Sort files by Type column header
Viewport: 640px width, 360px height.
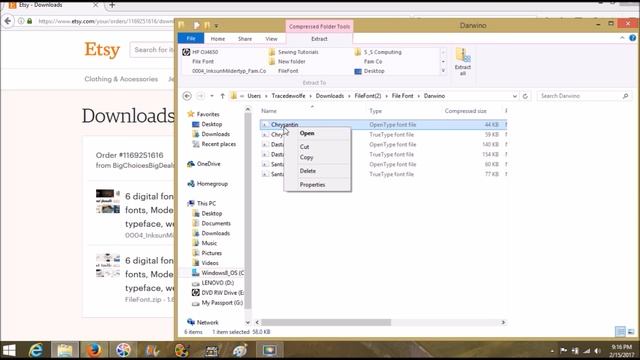[376, 111]
